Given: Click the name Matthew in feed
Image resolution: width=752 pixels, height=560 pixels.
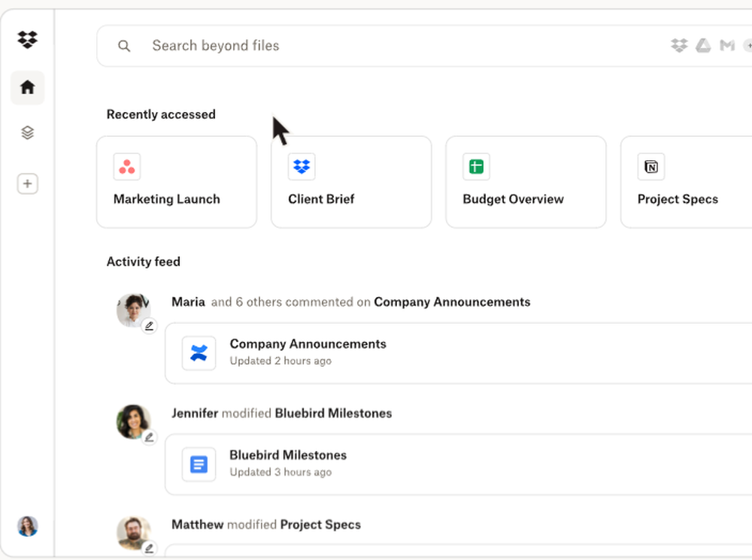Looking at the screenshot, I should tap(198, 525).
